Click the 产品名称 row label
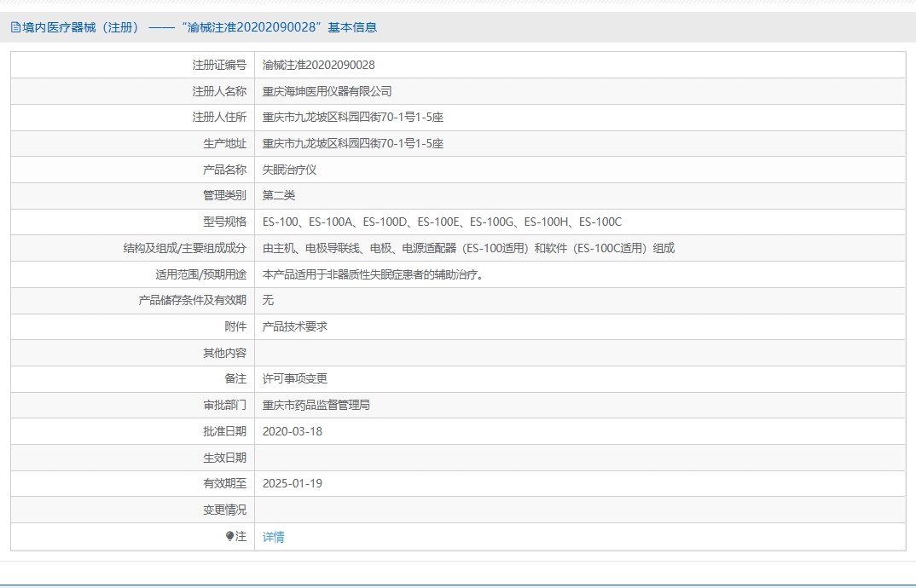The height and width of the screenshot is (588, 916). click(x=225, y=170)
